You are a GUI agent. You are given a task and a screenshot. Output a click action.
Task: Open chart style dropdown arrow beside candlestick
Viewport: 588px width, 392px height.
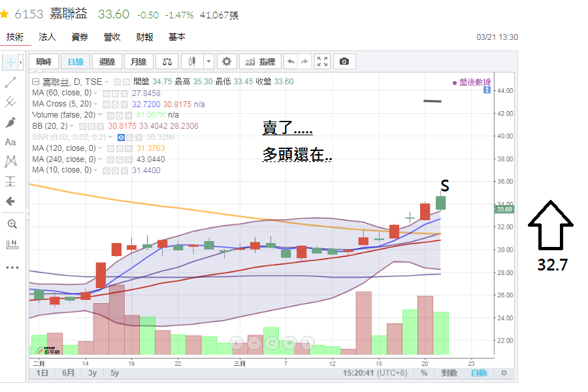click(x=209, y=62)
